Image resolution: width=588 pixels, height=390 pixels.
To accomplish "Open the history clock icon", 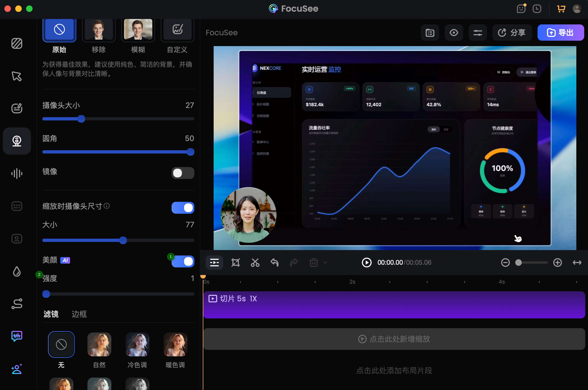I will click(x=537, y=9).
